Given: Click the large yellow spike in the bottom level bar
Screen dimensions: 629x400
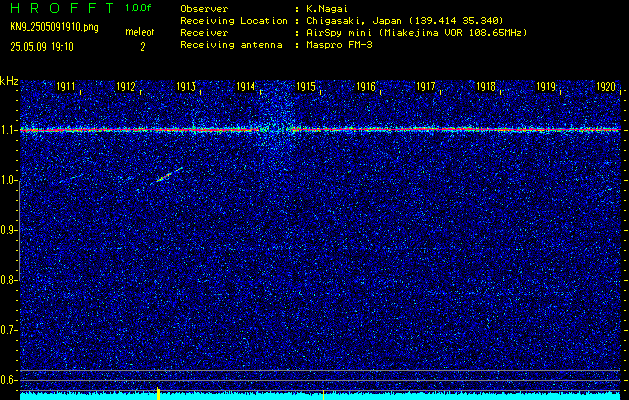Looking at the screenshot, I should click(x=158, y=394).
